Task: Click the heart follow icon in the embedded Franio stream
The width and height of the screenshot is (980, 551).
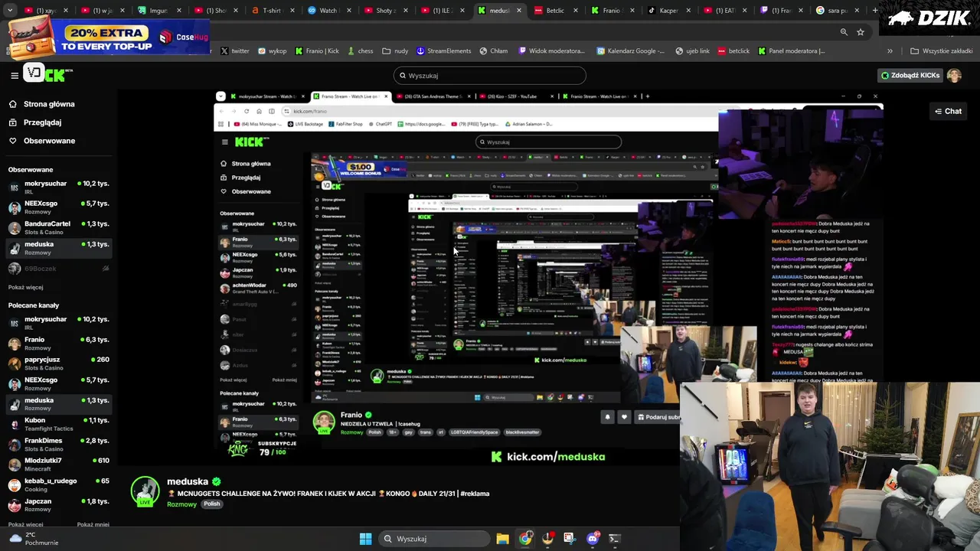Action: click(624, 417)
